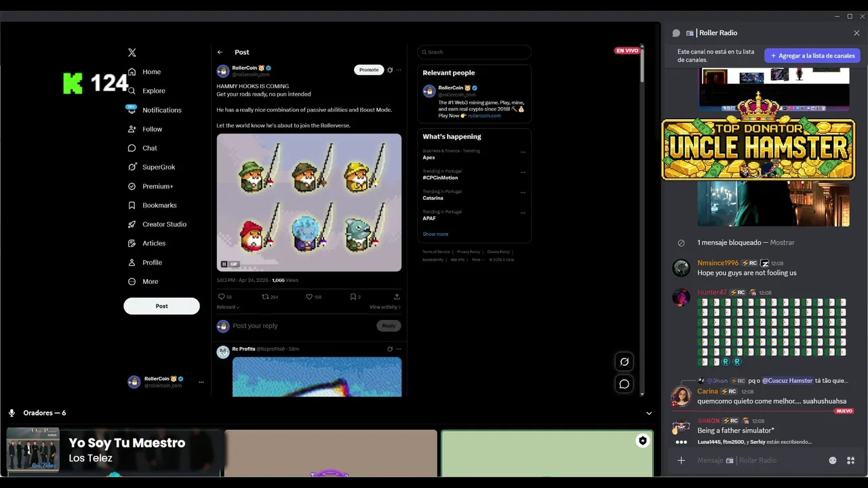This screenshot has height=488, width=868.
Task: Go to Home in X sidebar
Action: (x=144, y=72)
